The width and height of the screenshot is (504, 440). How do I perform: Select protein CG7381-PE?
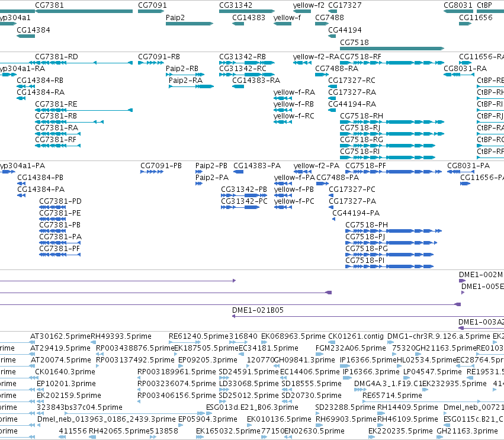60,213
